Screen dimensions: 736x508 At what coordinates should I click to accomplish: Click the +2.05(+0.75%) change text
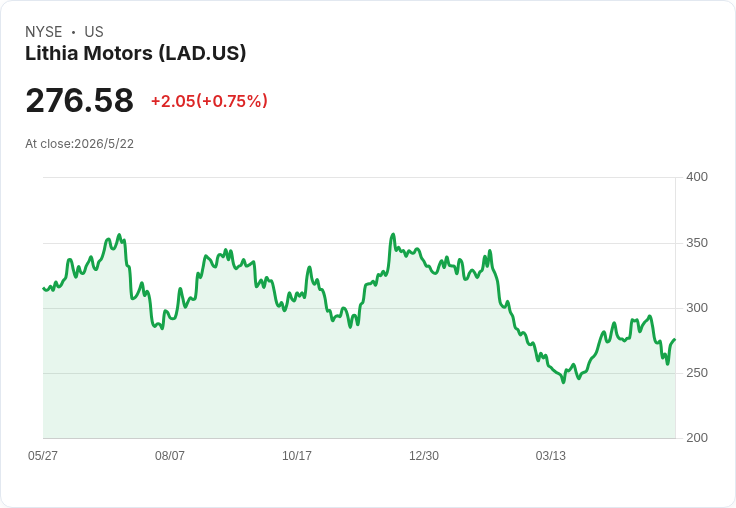point(209,101)
